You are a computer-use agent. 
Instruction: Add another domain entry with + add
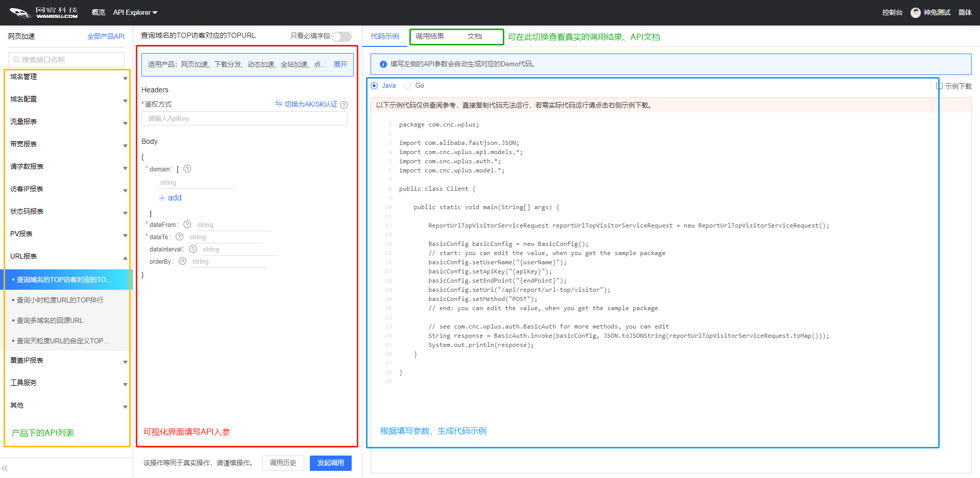click(x=170, y=198)
